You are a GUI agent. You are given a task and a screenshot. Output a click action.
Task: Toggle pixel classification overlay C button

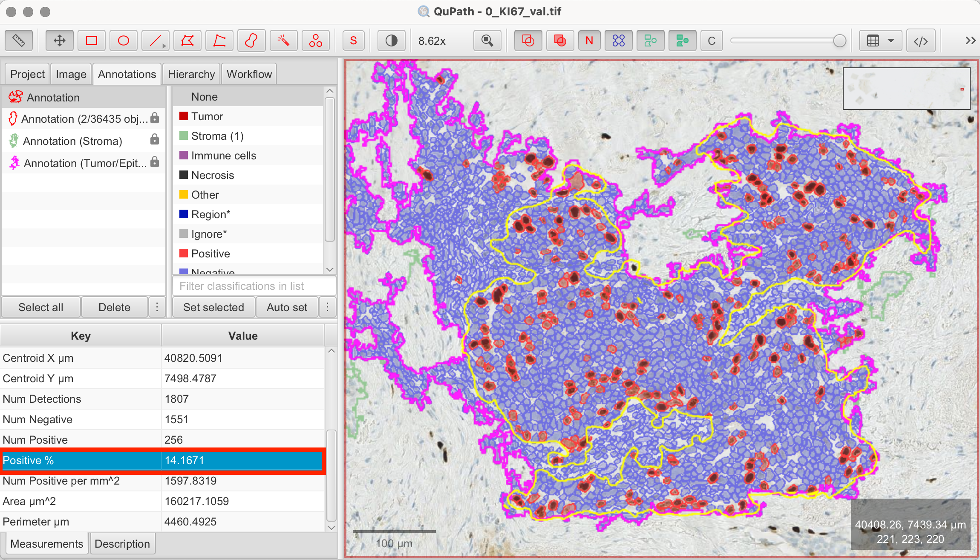tap(712, 41)
